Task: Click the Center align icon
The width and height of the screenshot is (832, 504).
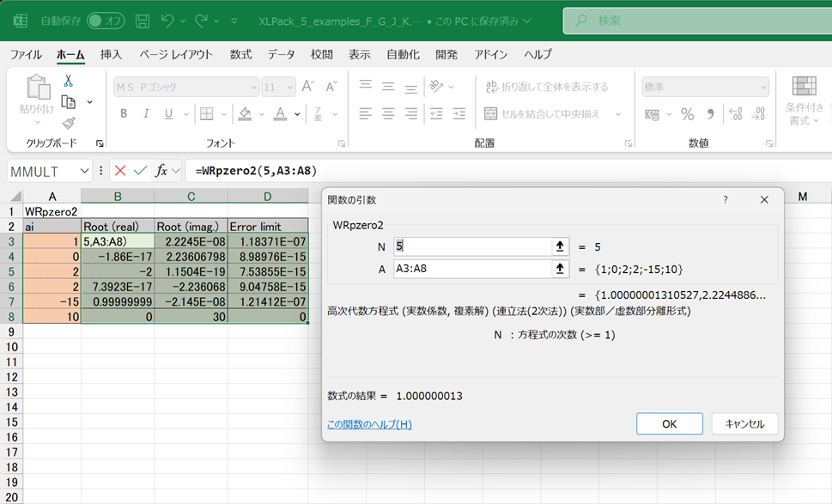Action: tap(388, 113)
